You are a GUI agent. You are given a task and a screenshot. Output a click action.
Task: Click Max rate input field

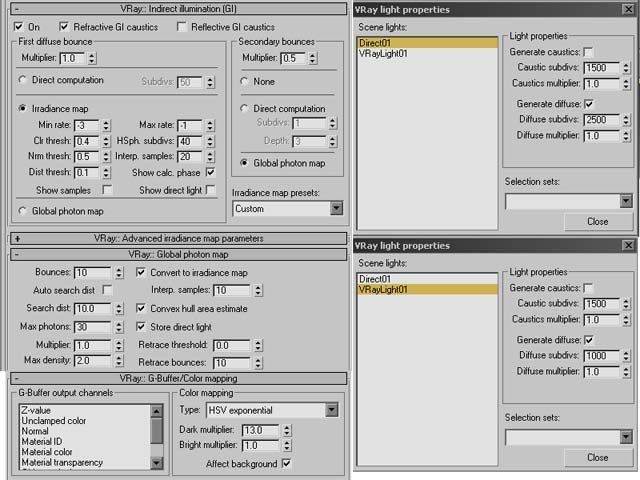click(x=190, y=125)
